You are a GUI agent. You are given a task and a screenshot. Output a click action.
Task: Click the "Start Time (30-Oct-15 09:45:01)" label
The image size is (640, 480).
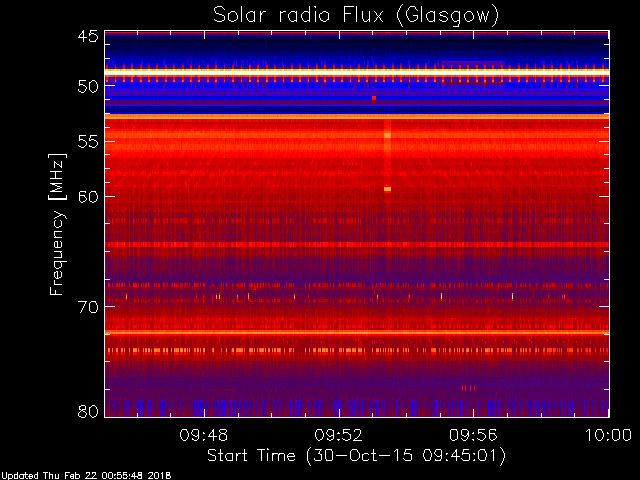coord(356,455)
